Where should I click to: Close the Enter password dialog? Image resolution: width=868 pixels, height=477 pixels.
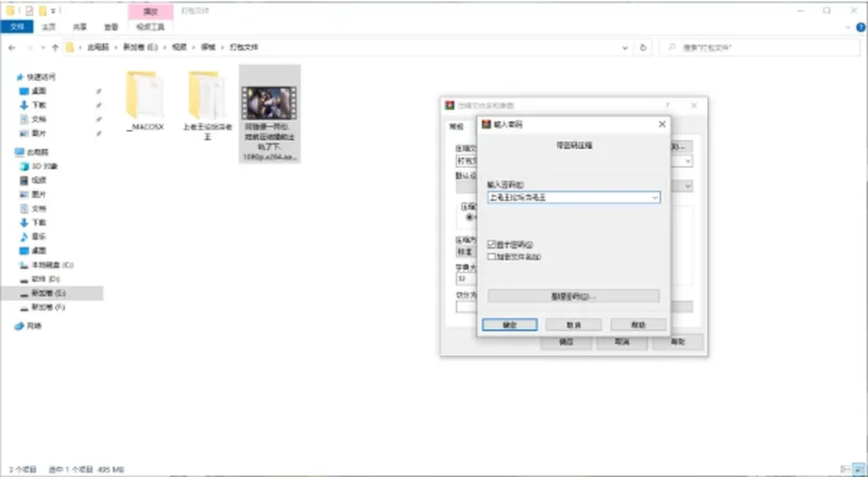[662, 125]
